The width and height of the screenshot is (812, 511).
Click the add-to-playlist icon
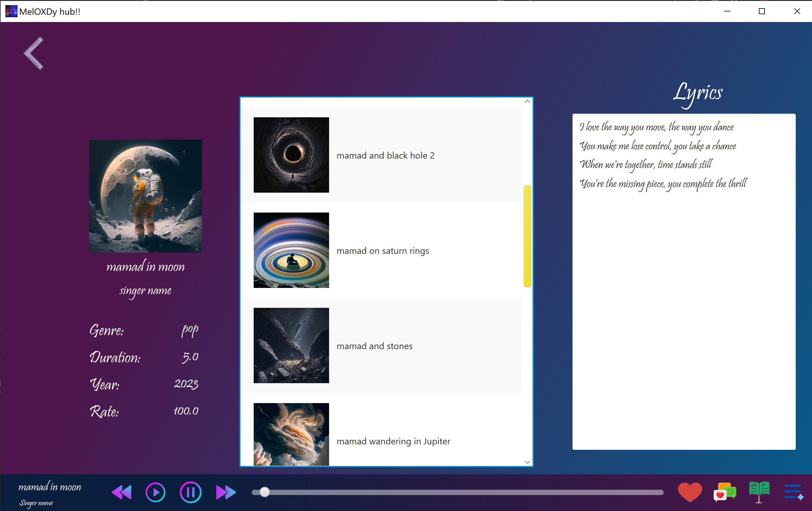point(793,492)
